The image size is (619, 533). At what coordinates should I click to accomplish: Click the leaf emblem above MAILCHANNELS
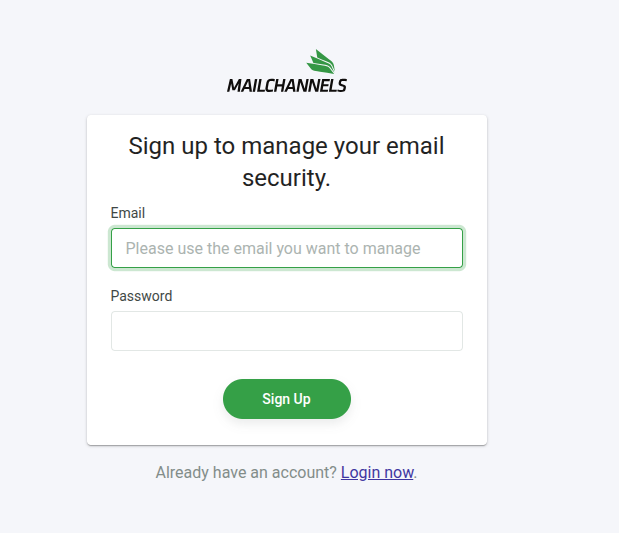pos(320,62)
